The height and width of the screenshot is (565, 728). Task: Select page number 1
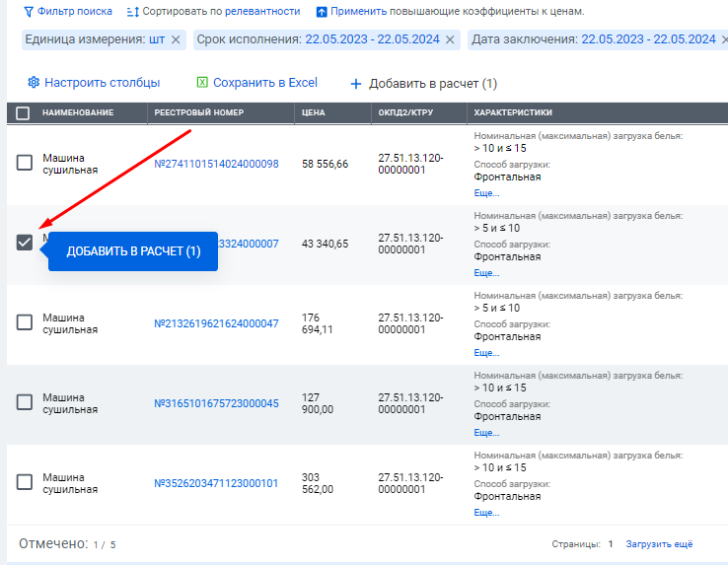click(611, 544)
